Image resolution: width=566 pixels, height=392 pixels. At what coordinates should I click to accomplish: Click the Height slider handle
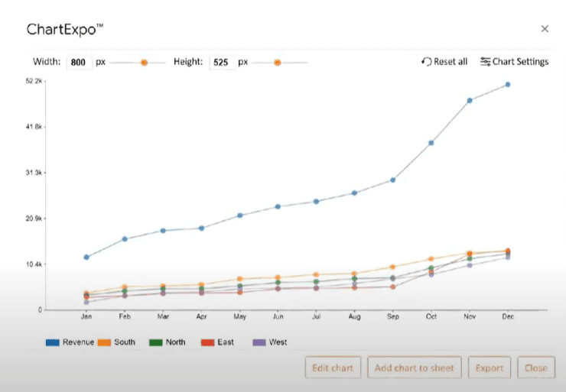pos(277,63)
